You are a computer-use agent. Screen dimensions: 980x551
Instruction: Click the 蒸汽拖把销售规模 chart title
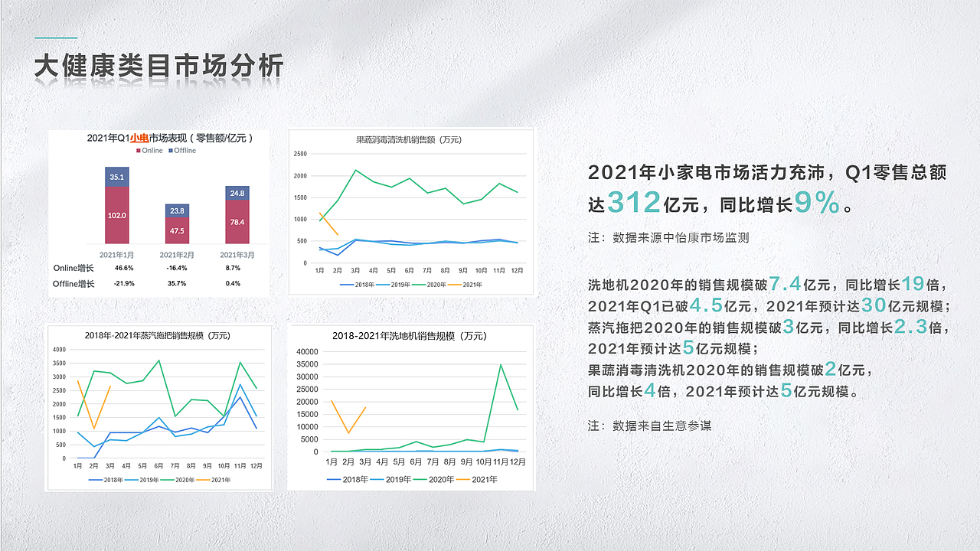(157, 336)
